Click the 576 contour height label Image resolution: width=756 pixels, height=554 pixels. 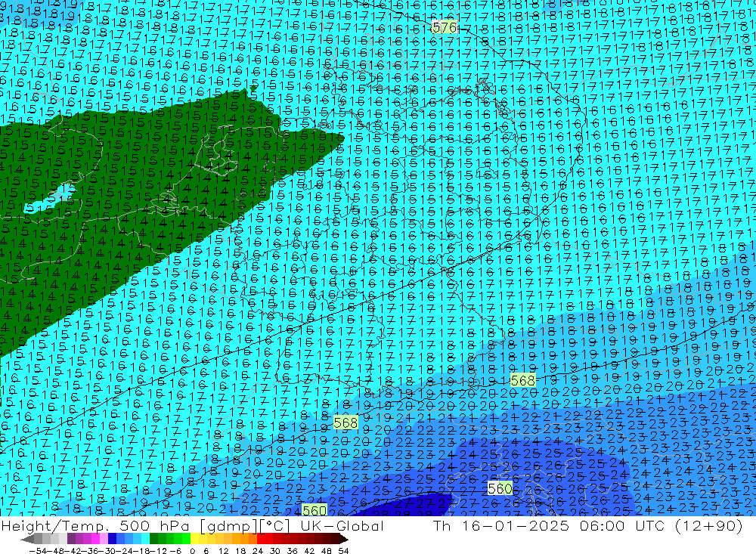point(445,27)
